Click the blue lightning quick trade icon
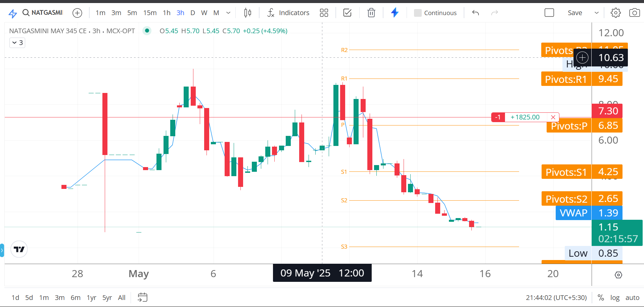 [395, 13]
